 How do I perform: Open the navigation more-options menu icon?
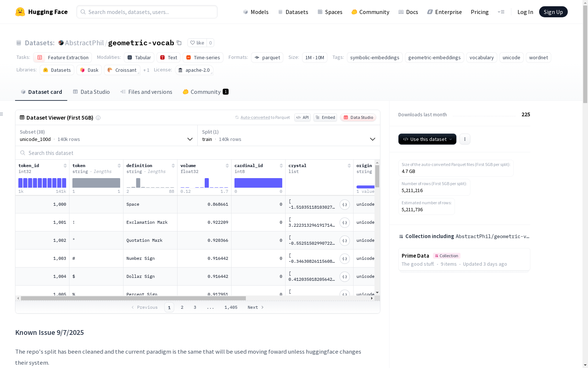pos(501,12)
